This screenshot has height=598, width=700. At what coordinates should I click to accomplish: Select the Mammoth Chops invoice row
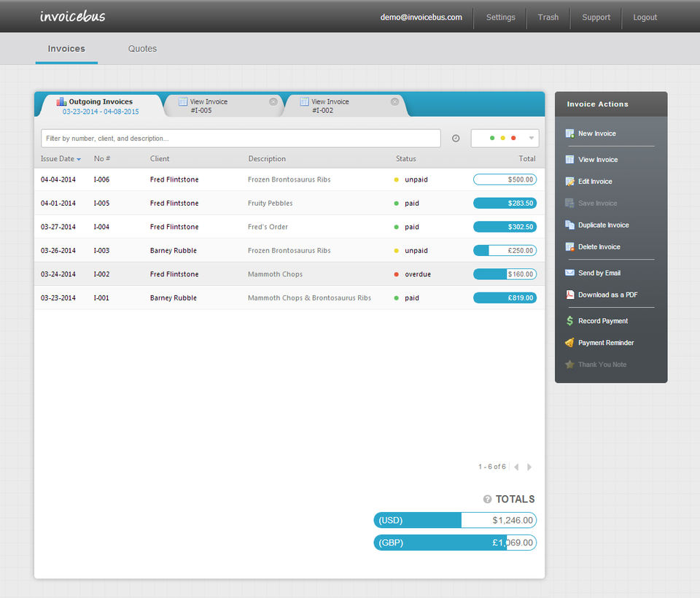(x=289, y=274)
